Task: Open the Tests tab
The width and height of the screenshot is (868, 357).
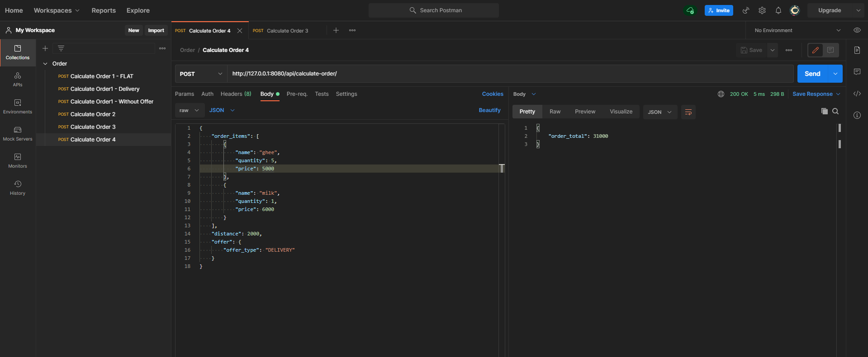Action: point(322,94)
